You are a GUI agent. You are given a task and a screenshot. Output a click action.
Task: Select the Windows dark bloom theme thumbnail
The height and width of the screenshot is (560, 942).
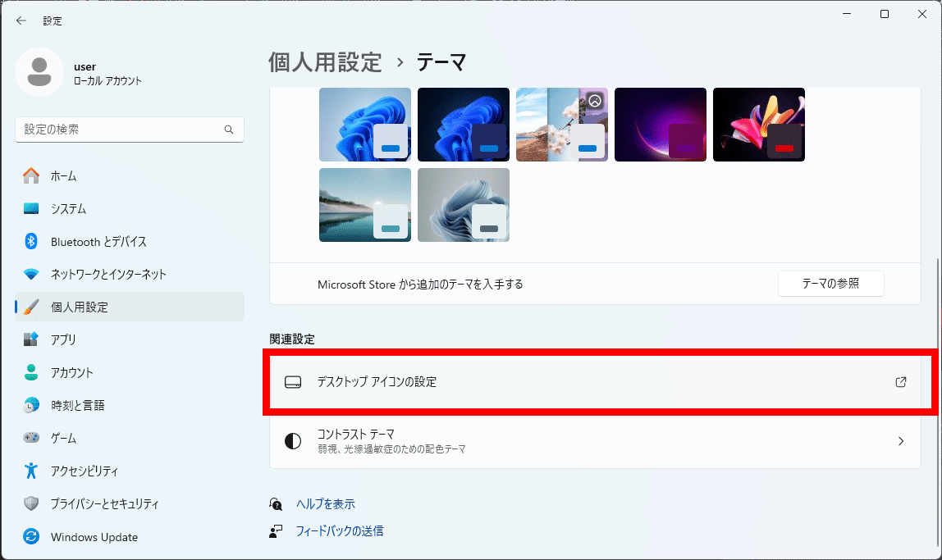point(464,125)
